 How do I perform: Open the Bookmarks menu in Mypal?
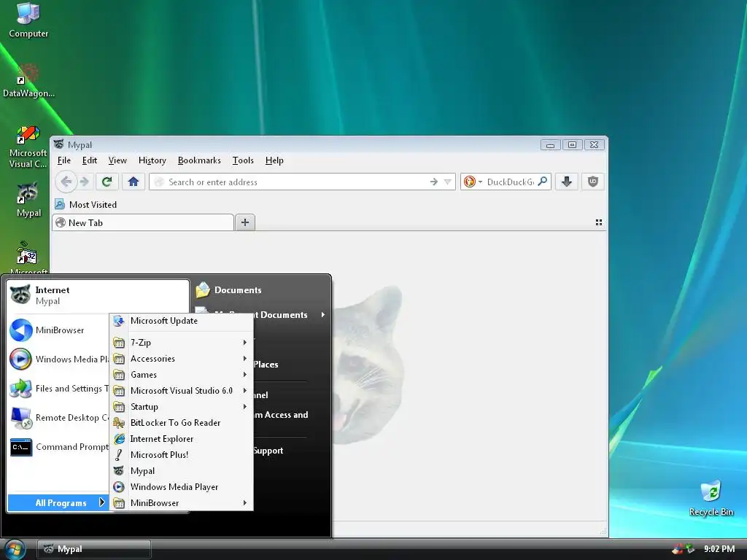pyautogui.click(x=199, y=160)
